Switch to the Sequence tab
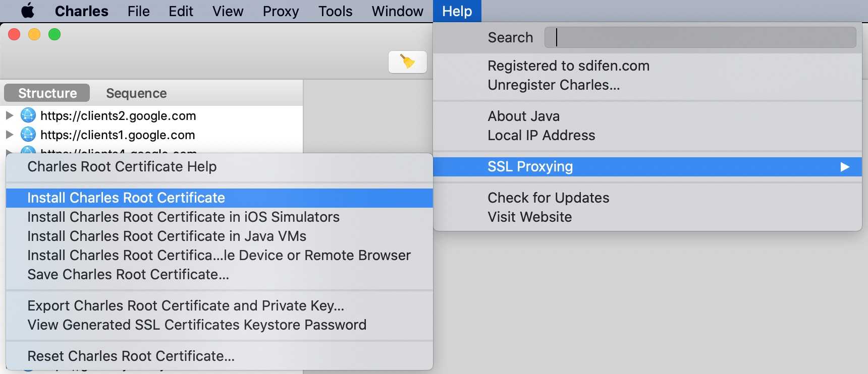Screen dimensions: 868x374 pyautogui.click(x=136, y=93)
